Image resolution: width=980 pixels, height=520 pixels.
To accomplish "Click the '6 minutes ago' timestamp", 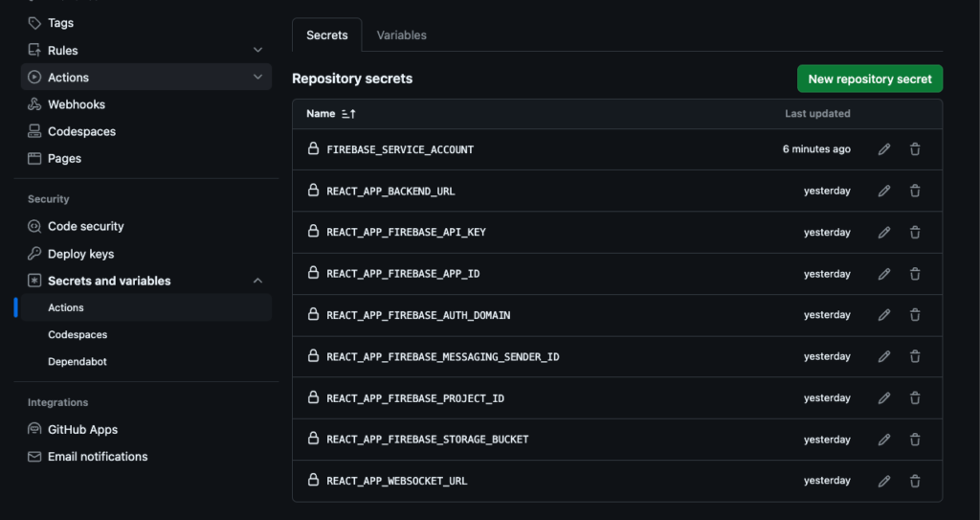I will [x=816, y=149].
